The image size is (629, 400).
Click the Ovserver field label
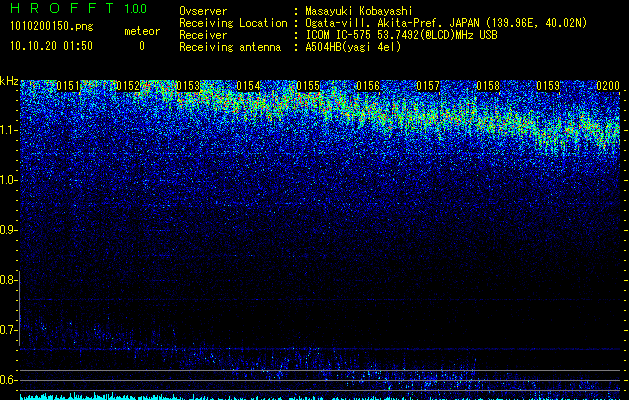click(x=203, y=11)
